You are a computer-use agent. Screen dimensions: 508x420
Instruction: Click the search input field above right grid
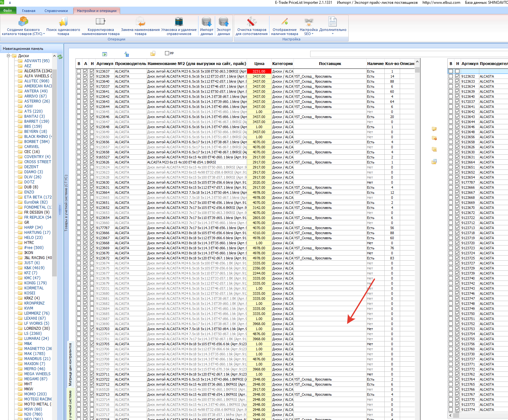(409, 54)
